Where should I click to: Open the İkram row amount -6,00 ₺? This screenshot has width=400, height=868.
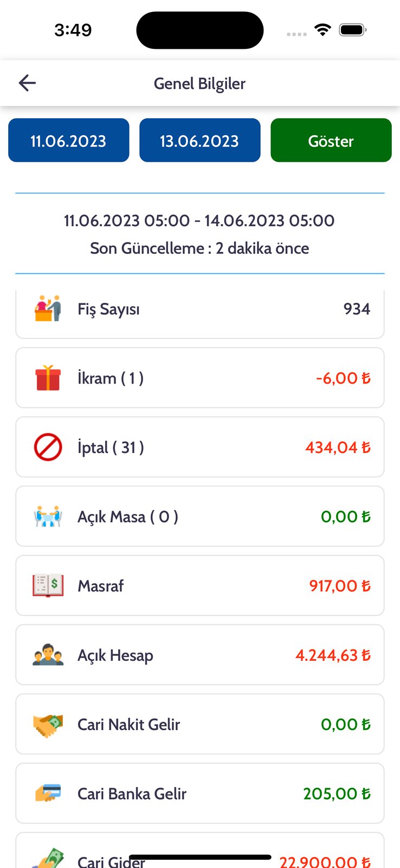tap(343, 378)
